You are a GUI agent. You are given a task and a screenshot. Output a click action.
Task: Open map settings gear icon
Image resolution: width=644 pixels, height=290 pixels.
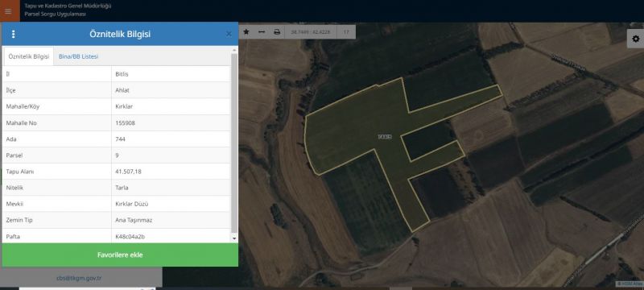pyautogui.click(x=635, y=39)
